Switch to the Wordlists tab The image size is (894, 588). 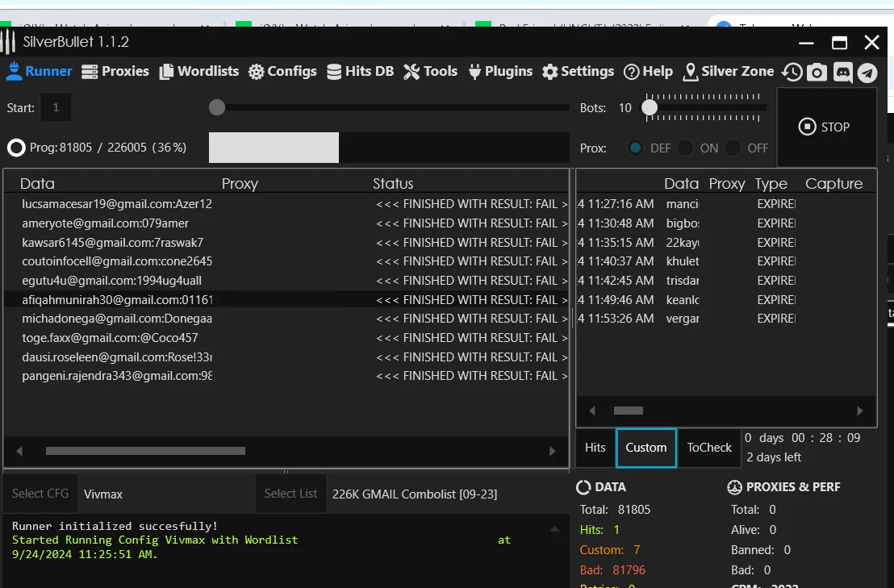pyautogui.click(x=199, y=71)
